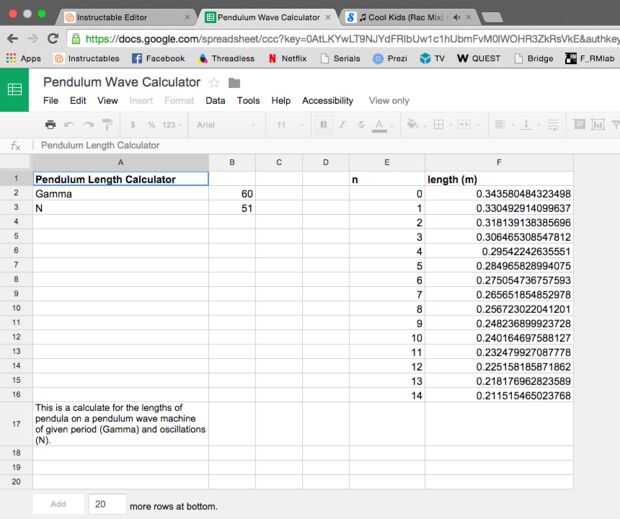The image size is (620, 519).
Task: Star the Pendulum Wave Calculator document
Action: tap(214, 83)
